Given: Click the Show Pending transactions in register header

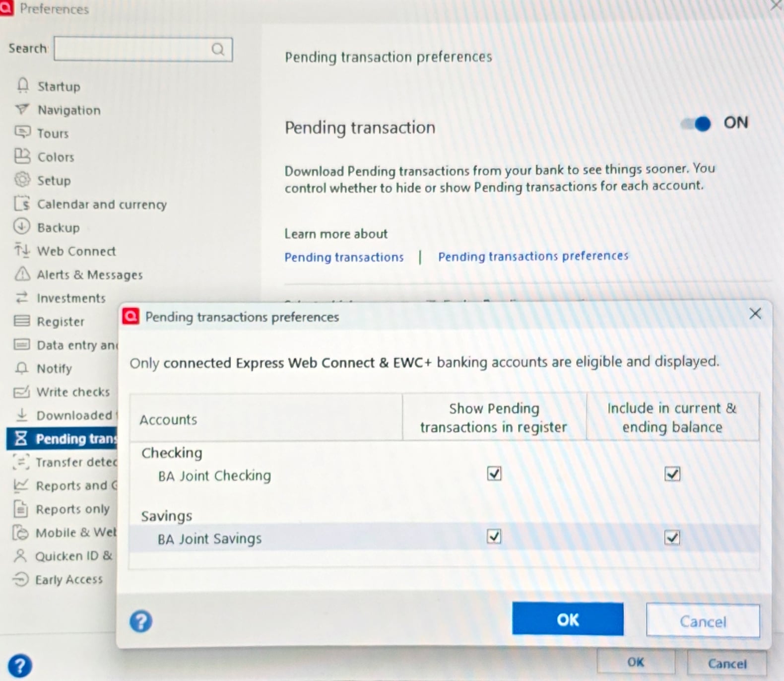Looking at the screenshot, I should (x=494, y=417).
